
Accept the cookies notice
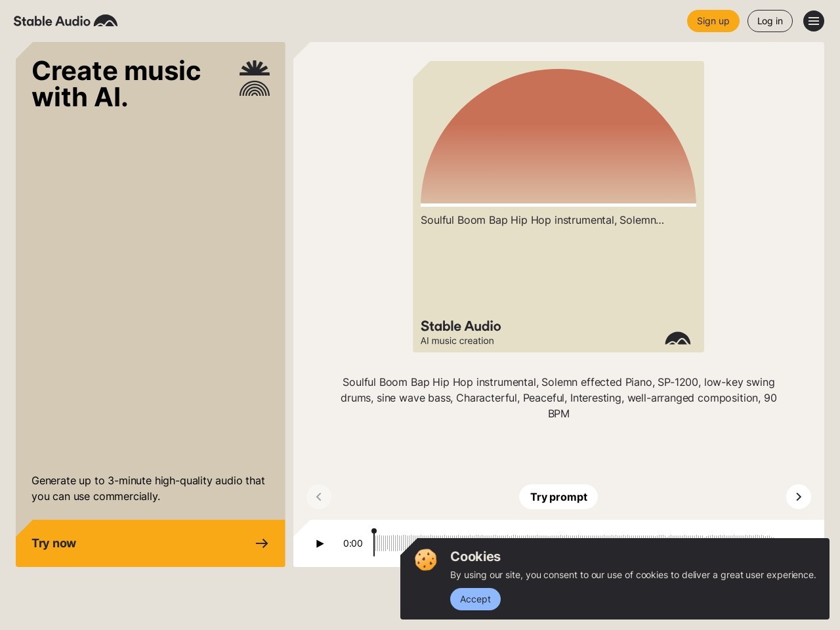pyautogui.click(x=475, y=599)
